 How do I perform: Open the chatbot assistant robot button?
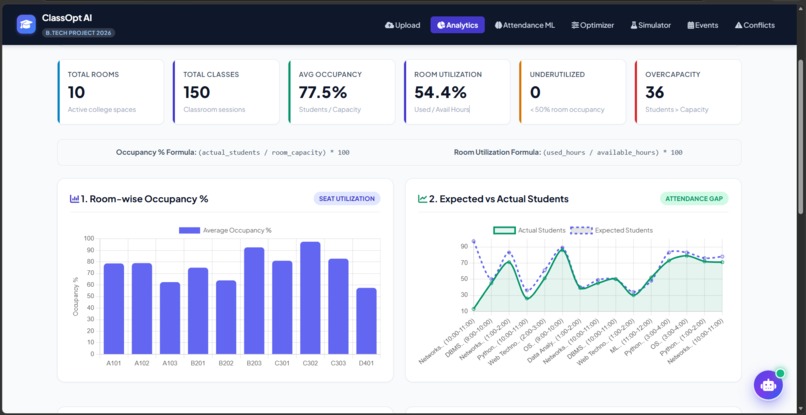(x=768, y=385)
